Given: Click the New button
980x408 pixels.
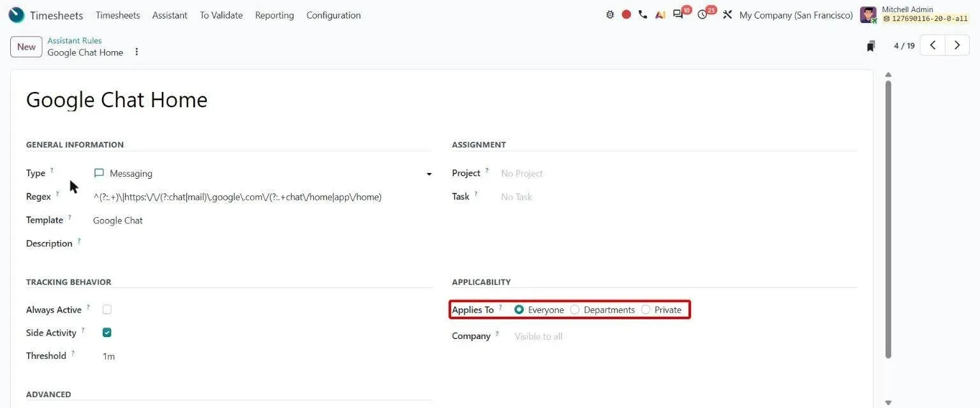Looking at the screenshot, I should 26,47.
